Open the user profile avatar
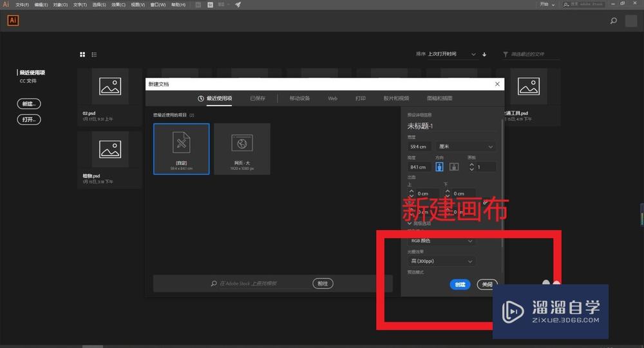The width and height of the screenshot is (644, 348). [631, 21]
